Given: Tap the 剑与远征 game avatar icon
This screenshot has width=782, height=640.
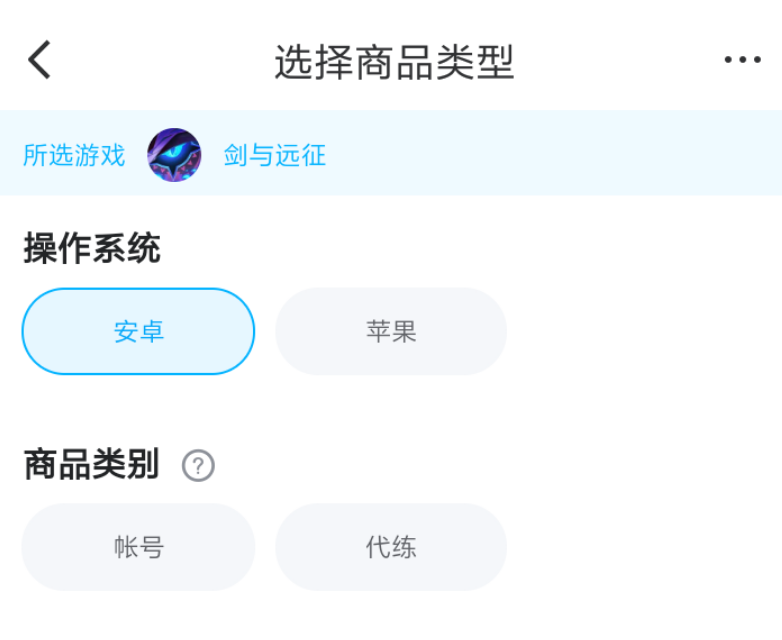Looking at the screenshot, I should (x=174, y=155).
